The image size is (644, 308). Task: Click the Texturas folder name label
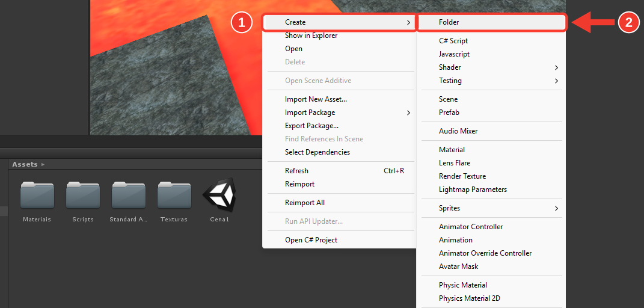(x=174, y=220)
